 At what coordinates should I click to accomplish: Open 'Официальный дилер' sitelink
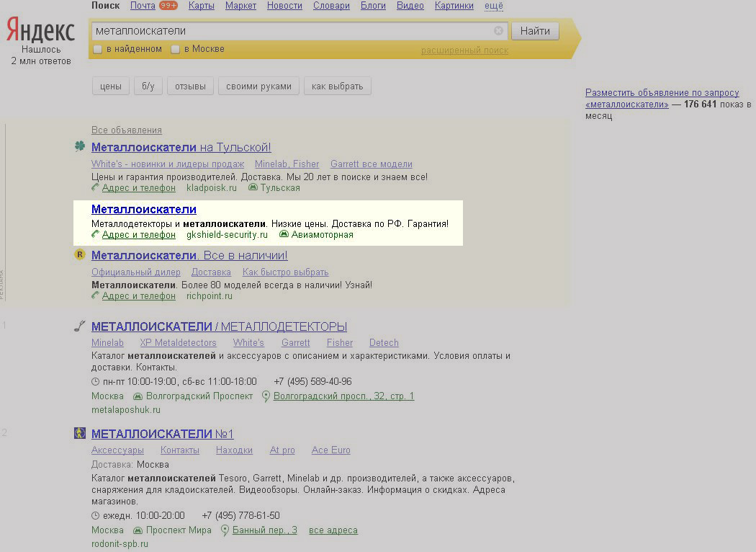point(136,272)
